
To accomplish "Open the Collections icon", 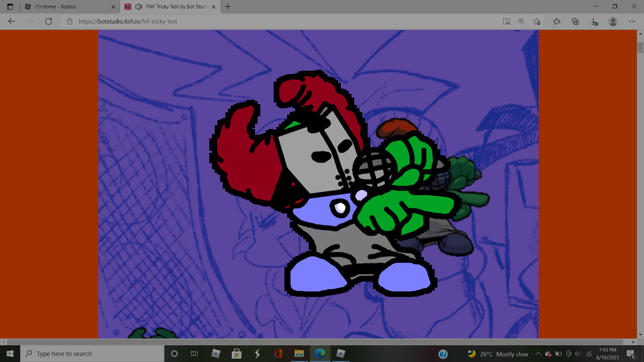I will pyautogui.click(x=575, y=21).
